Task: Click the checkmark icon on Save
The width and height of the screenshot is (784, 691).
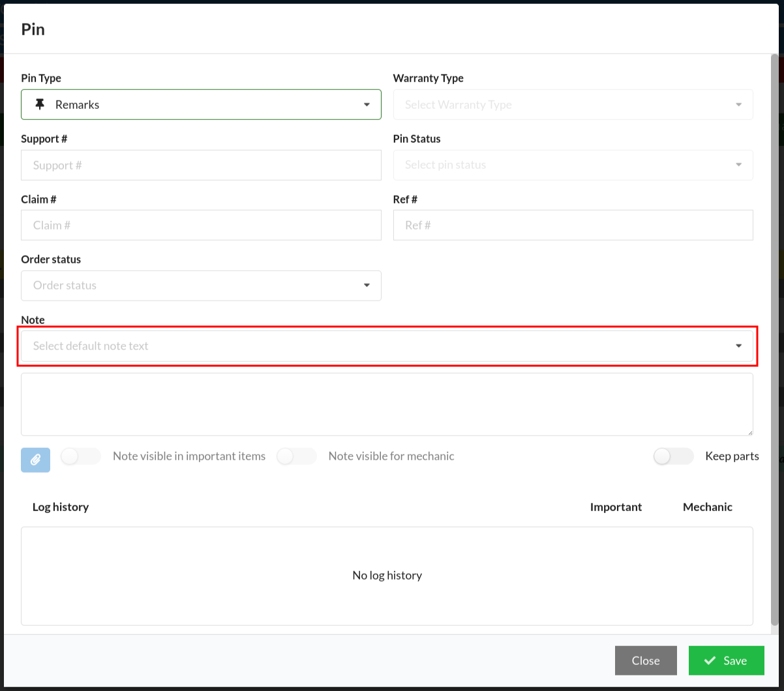Action: (x=710, y=661)
